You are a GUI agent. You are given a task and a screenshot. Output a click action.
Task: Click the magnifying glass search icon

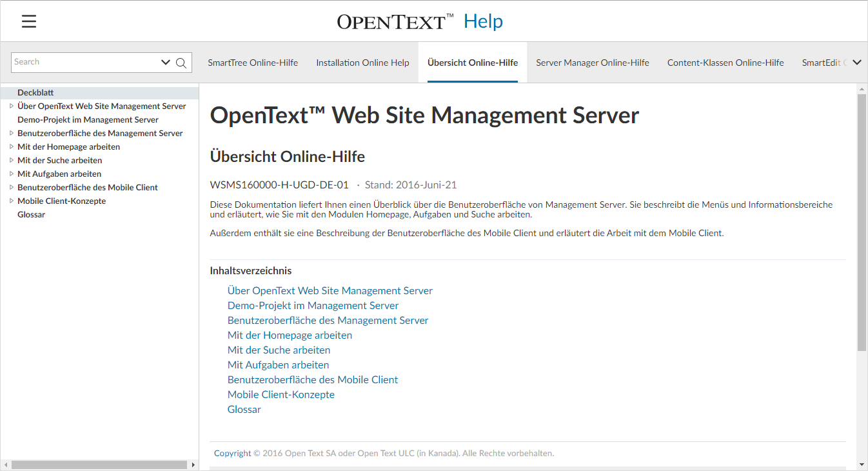click(181, 63)
